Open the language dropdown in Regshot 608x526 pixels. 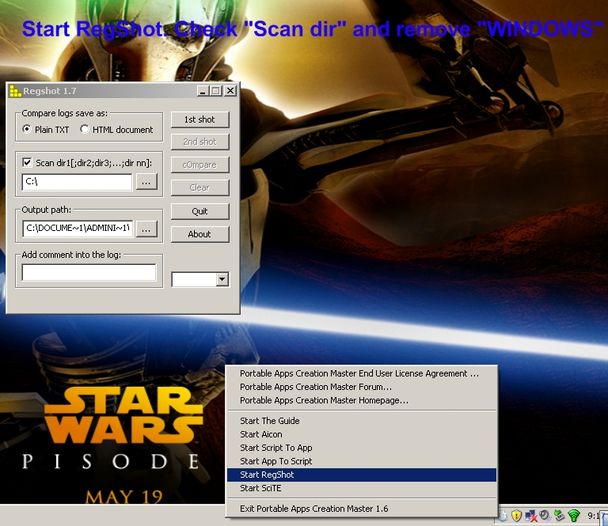(222, 279)
